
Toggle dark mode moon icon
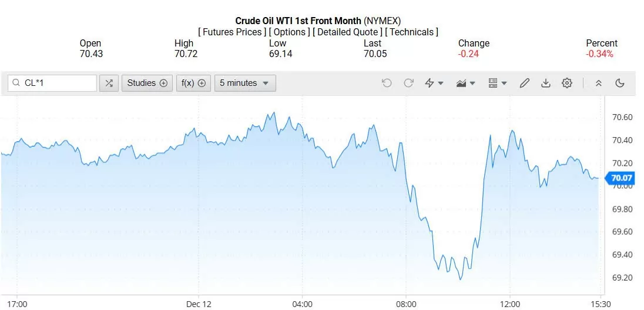tap(619, 83)
